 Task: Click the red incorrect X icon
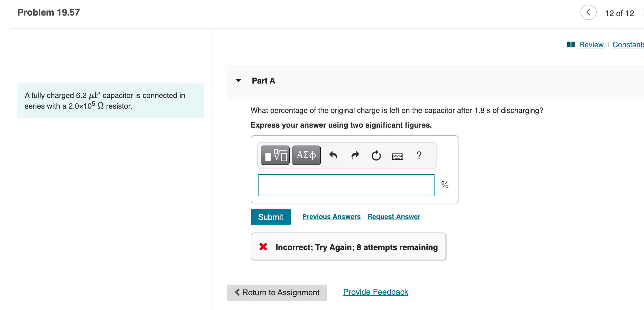[x=263, y=247]
